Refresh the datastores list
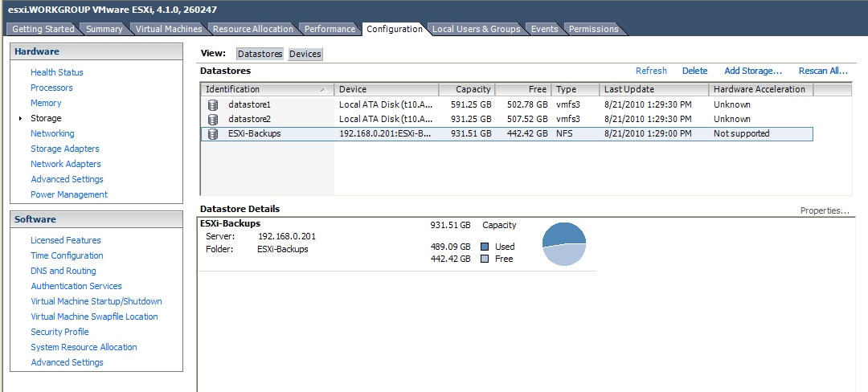 [651, 71]
